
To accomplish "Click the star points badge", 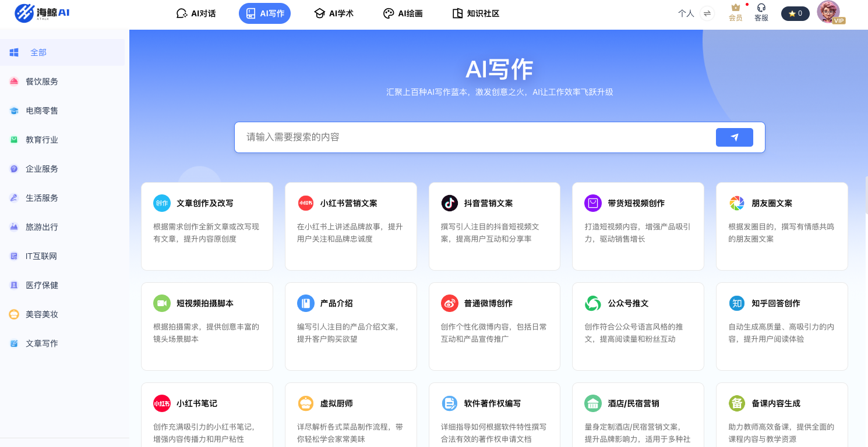I will [795, 13].
